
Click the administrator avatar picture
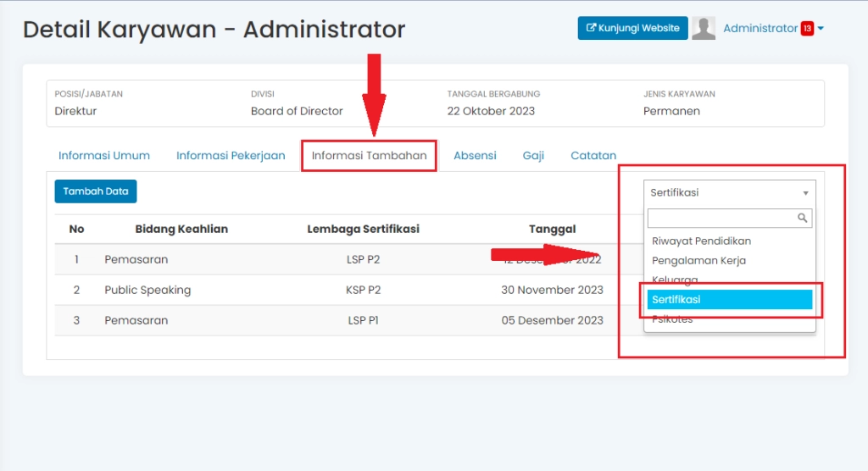(x=704, y=29)
